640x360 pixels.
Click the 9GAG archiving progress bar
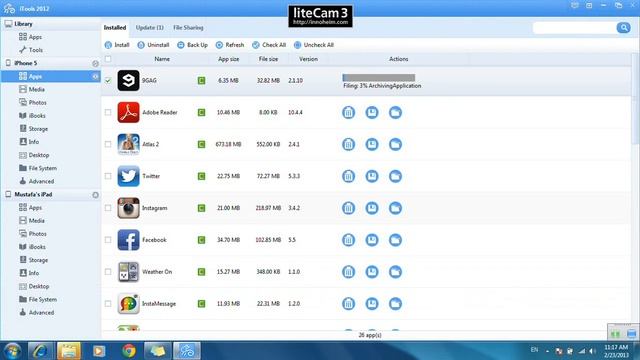tap(379, 78)
